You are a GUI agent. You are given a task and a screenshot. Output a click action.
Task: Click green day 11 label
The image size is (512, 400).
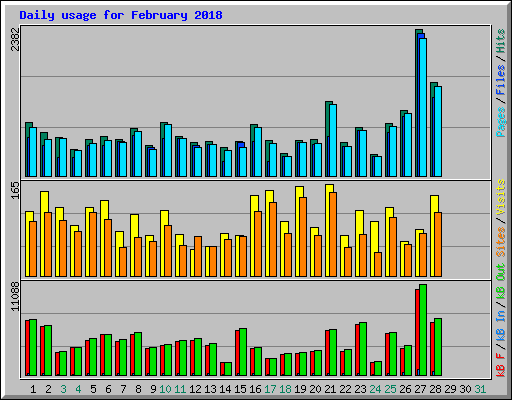point(180,389)
